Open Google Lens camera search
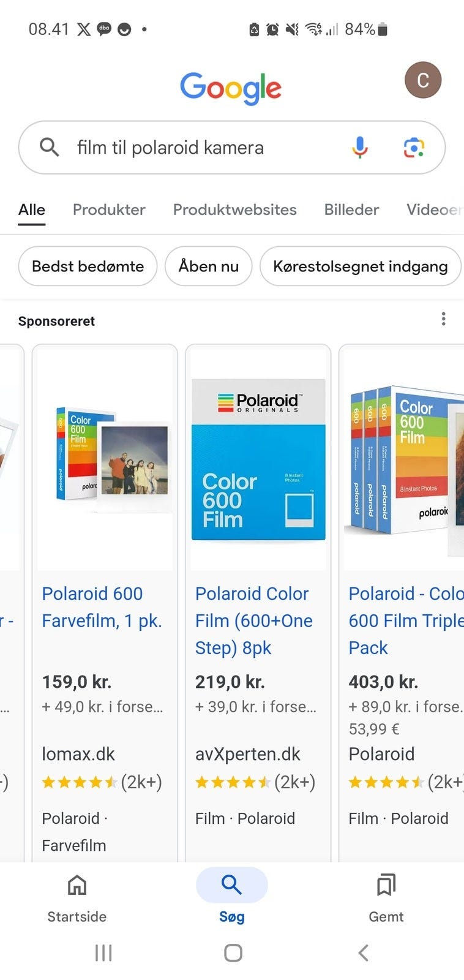 tap(414, 148)
